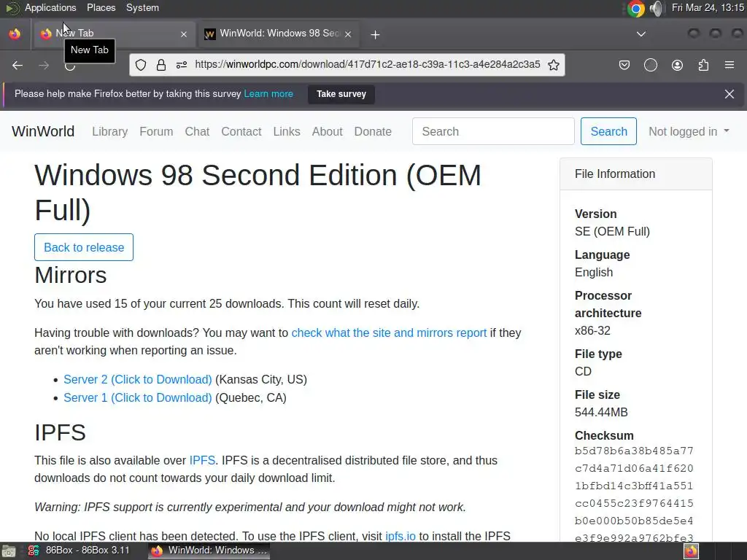Viewport: 747px width, 560px height.
Task: Open the System menu
Action: tap(142, 7)
